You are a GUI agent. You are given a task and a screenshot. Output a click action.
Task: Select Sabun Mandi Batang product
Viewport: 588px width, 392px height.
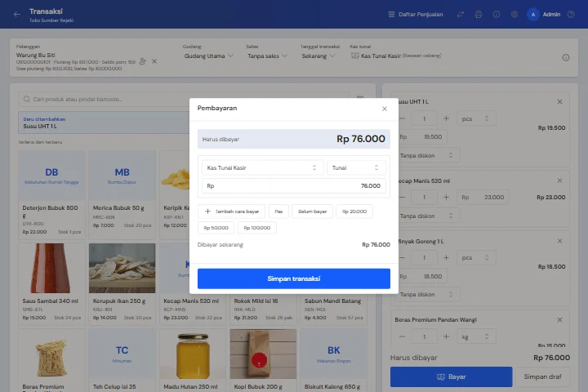[x=334, y=310]
